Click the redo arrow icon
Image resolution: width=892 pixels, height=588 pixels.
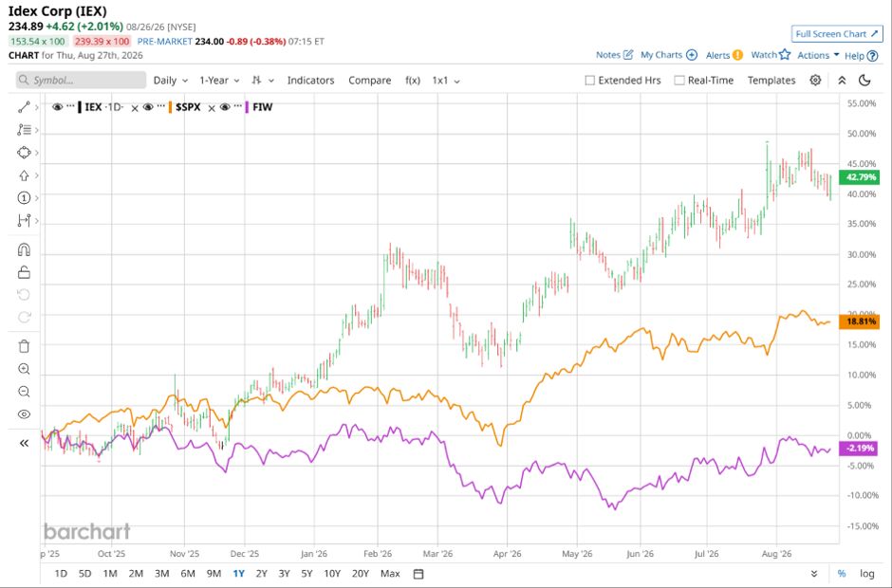pos(24,318)
